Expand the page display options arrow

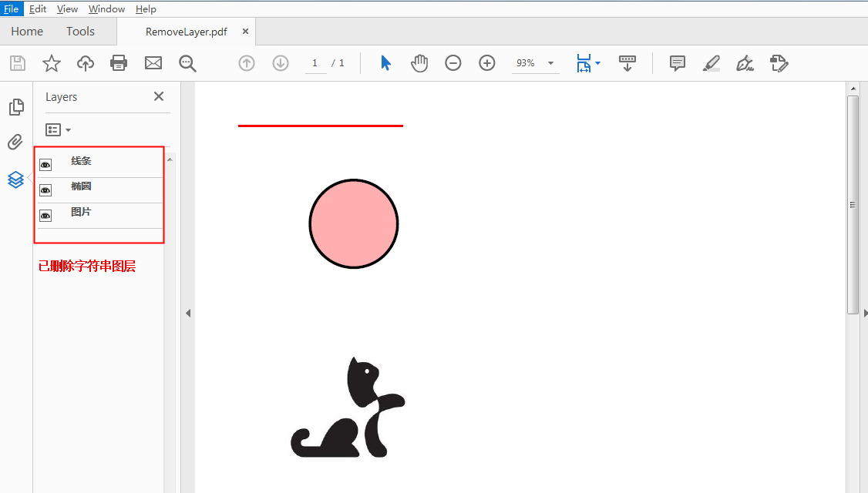[x=598, y=63]
